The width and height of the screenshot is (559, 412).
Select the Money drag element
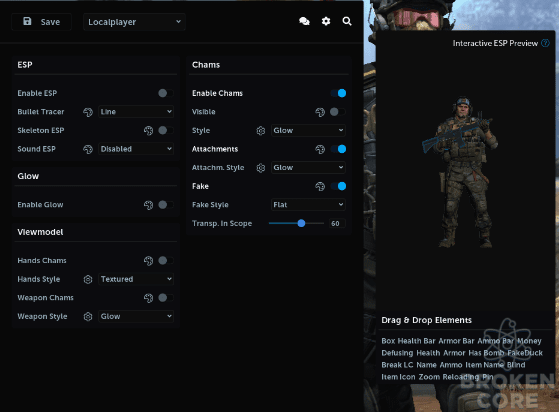(x=529, y=341)
